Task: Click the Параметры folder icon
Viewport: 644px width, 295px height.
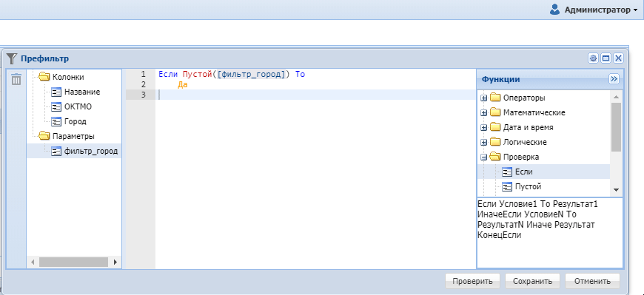Action: pyautogui.click(x=44, y=136)
